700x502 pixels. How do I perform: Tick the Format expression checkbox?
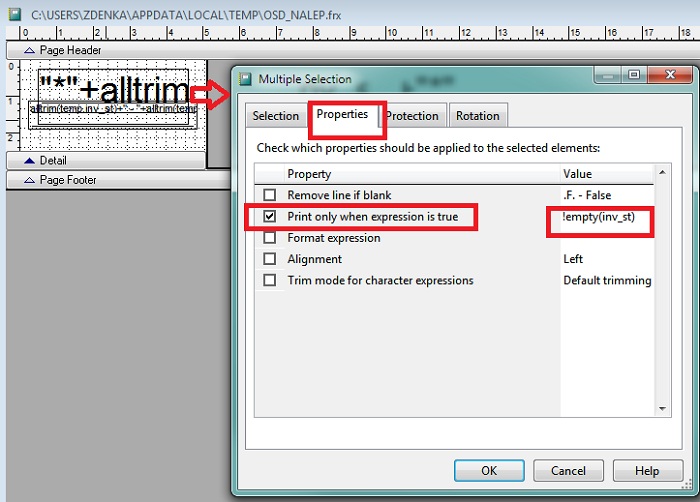(269, 238)
